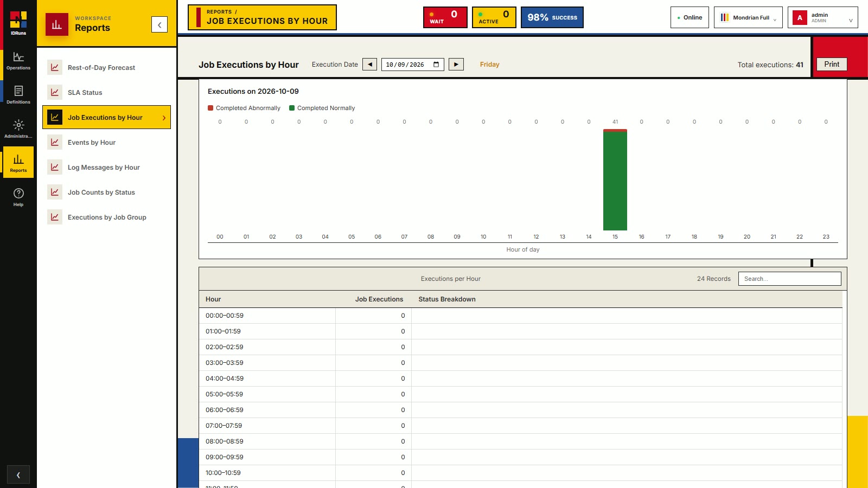Open the Help section
The image size is (868, 488).
[x=18, y=197]
